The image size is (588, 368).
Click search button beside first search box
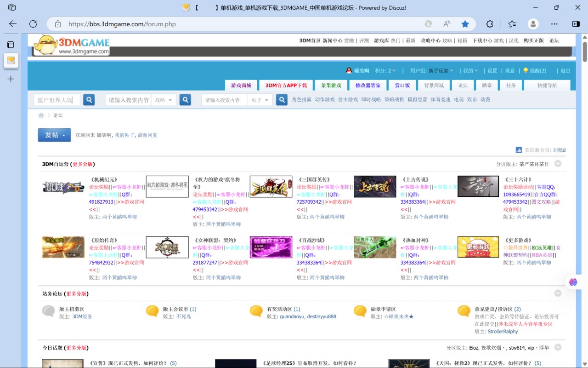pos(89,100)
